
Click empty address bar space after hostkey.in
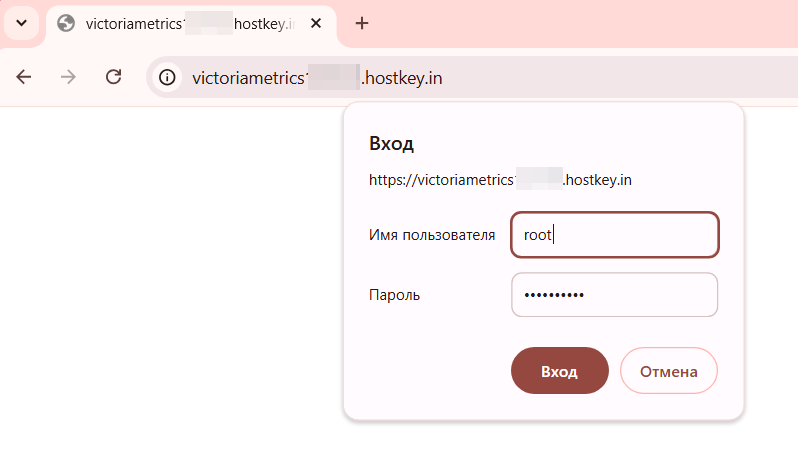pyautogui.click(x=616, y=78)
